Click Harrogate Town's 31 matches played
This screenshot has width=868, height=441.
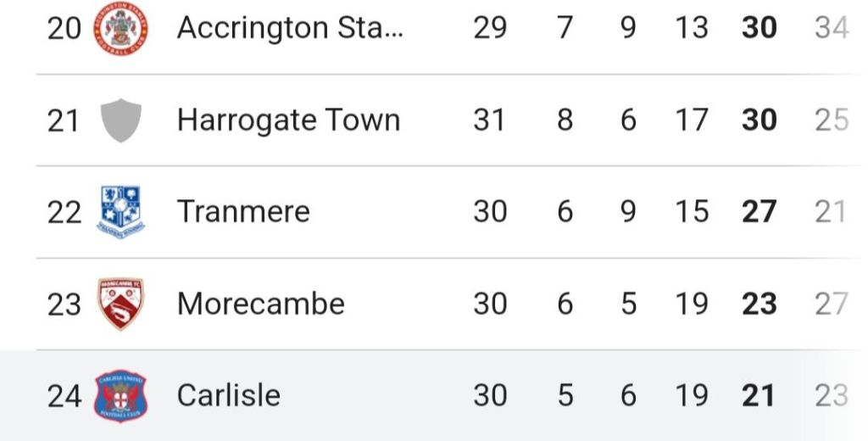pyautogui.click(x=490, y=120)
